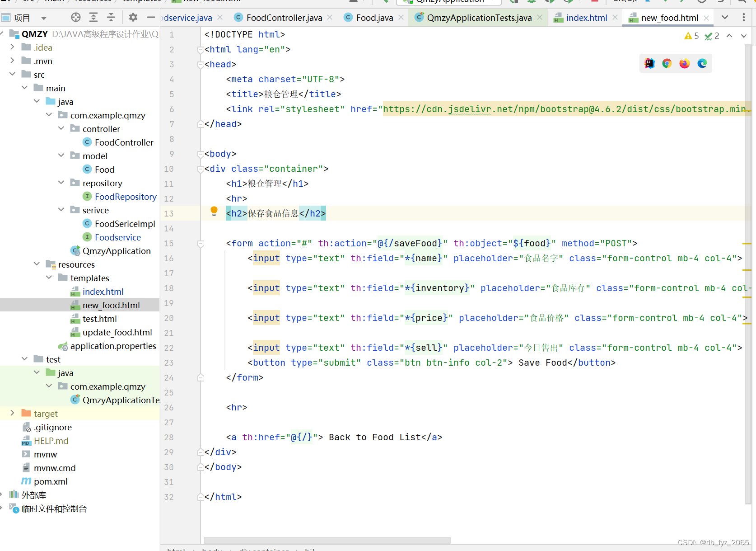Viewport: 756px width, 551px height.
Task: Open HELP.md file in tree
Action: (45, 441)
